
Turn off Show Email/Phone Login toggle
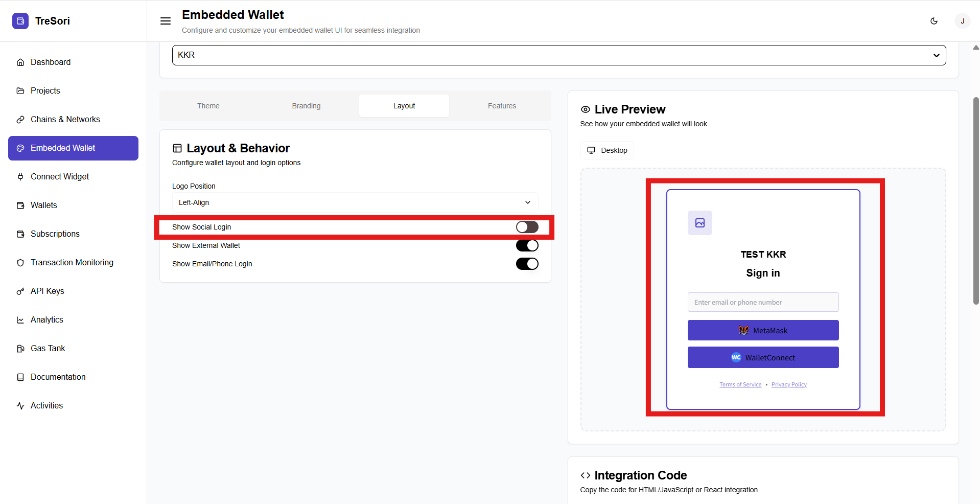tap(527, 264)
